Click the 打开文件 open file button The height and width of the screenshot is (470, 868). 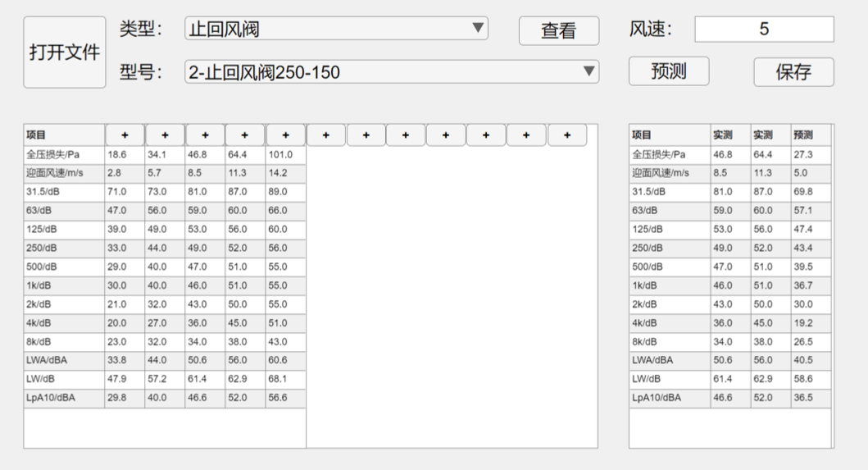[x=64, y=52]
